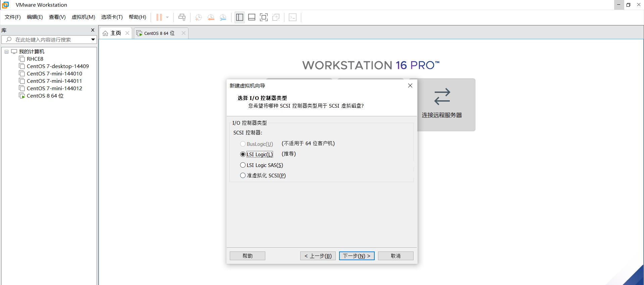The image size is (644, 285).
Task: Open the 文件(F) menu
Action: 13,17
